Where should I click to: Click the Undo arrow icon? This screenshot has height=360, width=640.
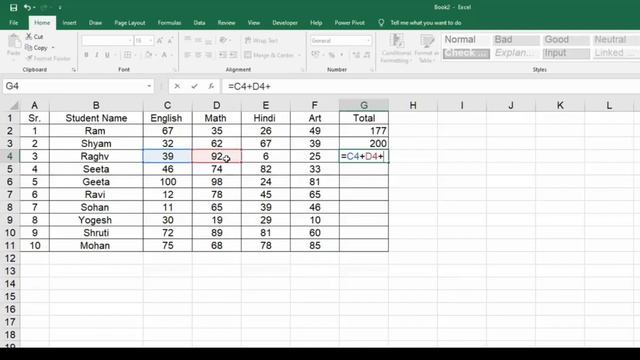click(x=27, y=7)
